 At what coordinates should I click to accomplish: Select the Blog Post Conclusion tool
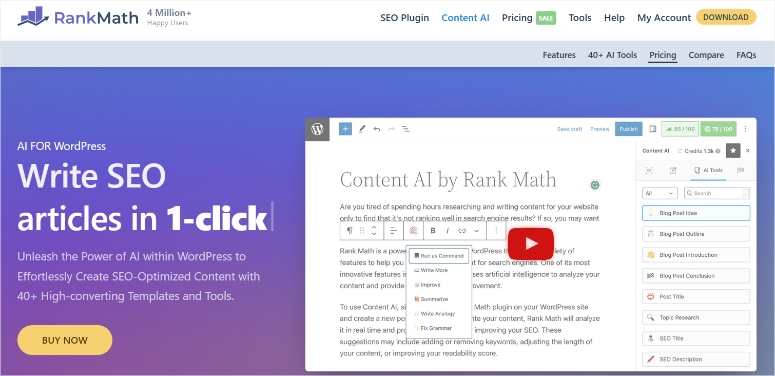(696, 276)
